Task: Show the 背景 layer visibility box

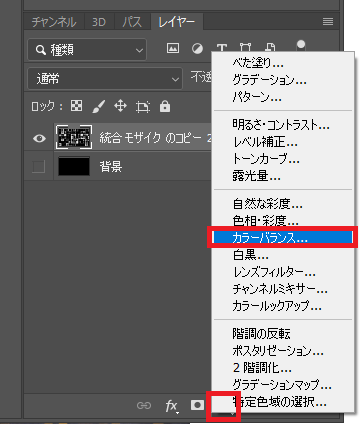Action: pos(38,166)
